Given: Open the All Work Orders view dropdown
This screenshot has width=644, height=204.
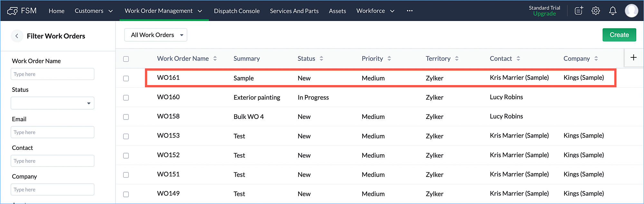Looking at the screenshot, I should (x=156, y=35).
